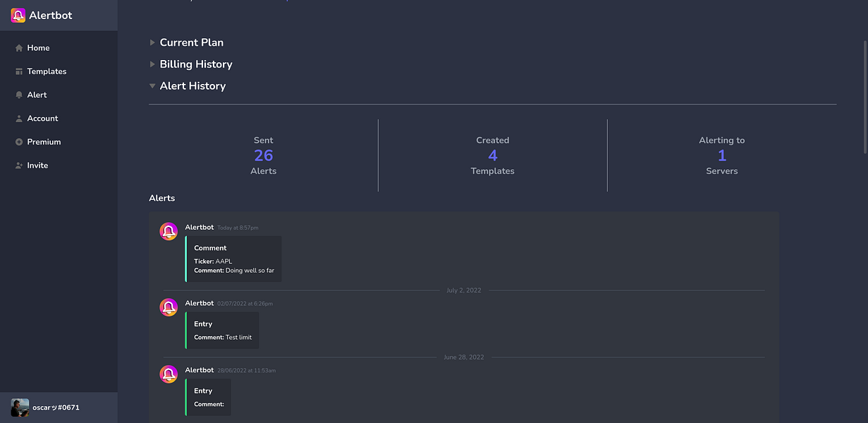868x423 pixels.
Task: Click the June 28, 2022 date divider label
Action: [464, 357]
